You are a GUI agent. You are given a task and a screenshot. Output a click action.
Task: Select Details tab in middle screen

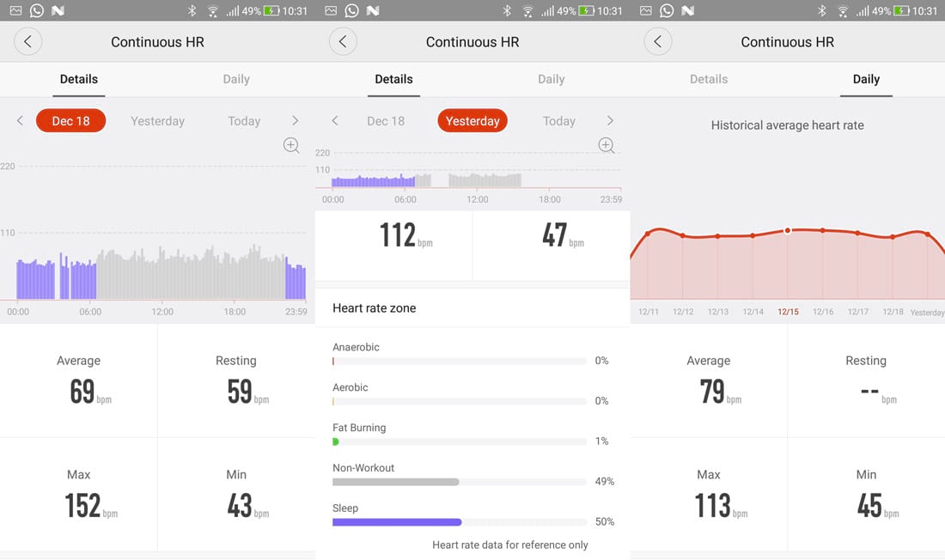pyautogui.click(x=394, y=79)
